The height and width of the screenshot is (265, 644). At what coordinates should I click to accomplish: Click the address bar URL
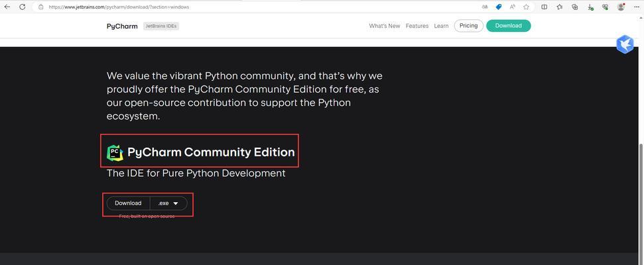click(119, 7)
